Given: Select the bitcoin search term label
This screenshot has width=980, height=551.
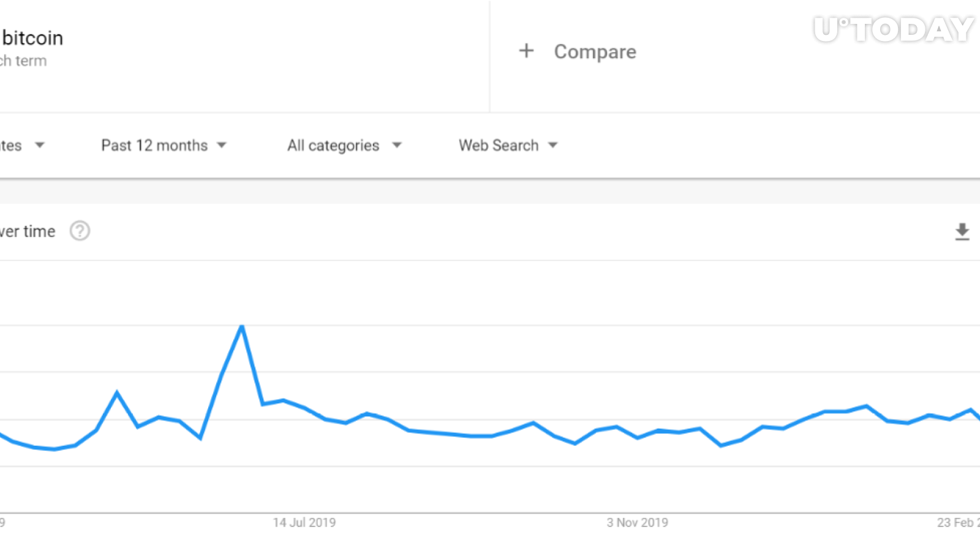Looking at the screenshot, I should [x=32, y=38].
